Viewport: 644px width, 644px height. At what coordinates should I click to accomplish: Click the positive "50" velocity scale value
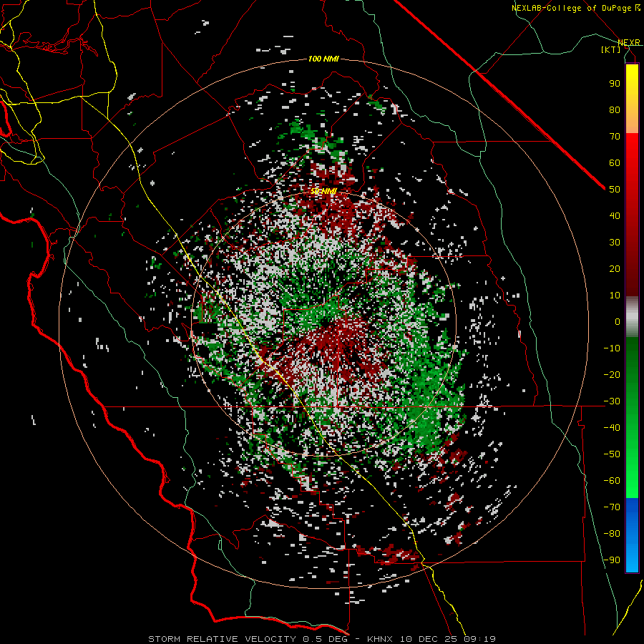pyautogui.click(x=615, y=190)
